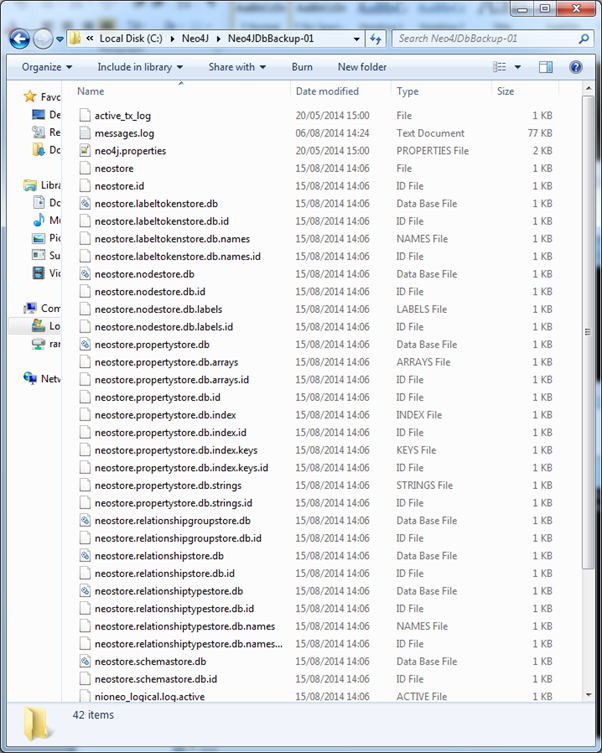Click New folder button
Viewport: 602px width, 753px height.
tap(362, 67)
